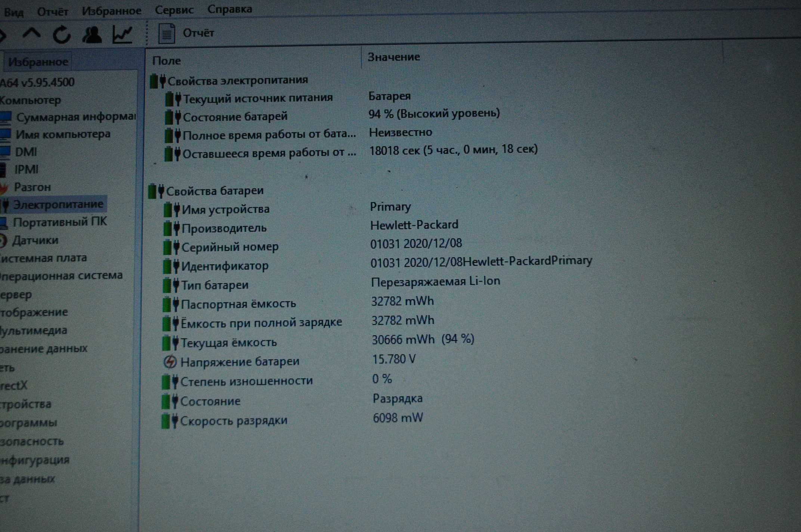Open the Сервис menu
Screen dimensions: 801x532
[174, 10]
